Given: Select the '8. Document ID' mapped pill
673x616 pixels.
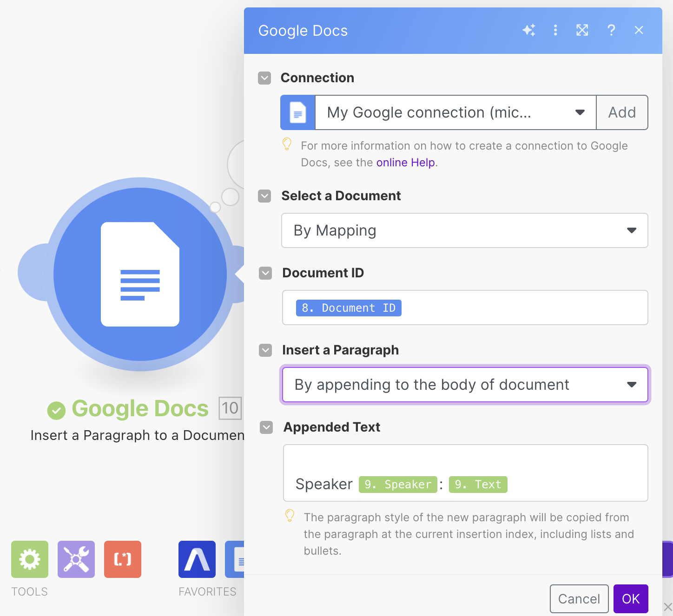Looking at the screenshot, I should pos(349,308).
